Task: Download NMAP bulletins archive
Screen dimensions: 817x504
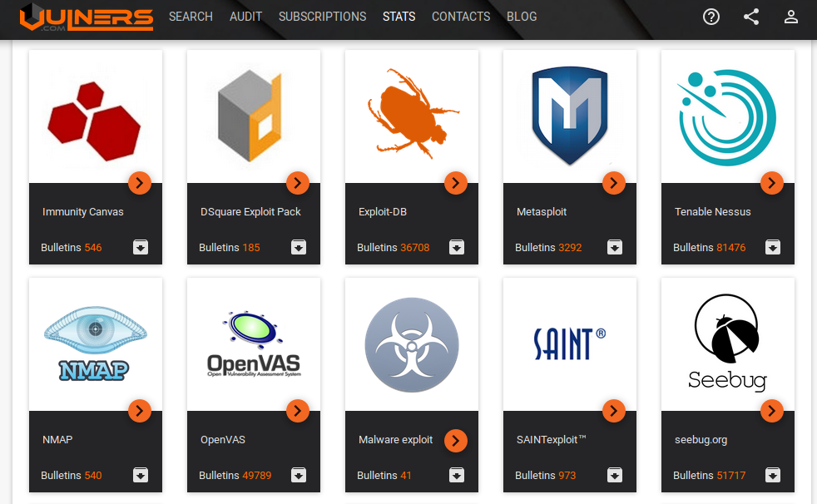Action: pos(141,476)
